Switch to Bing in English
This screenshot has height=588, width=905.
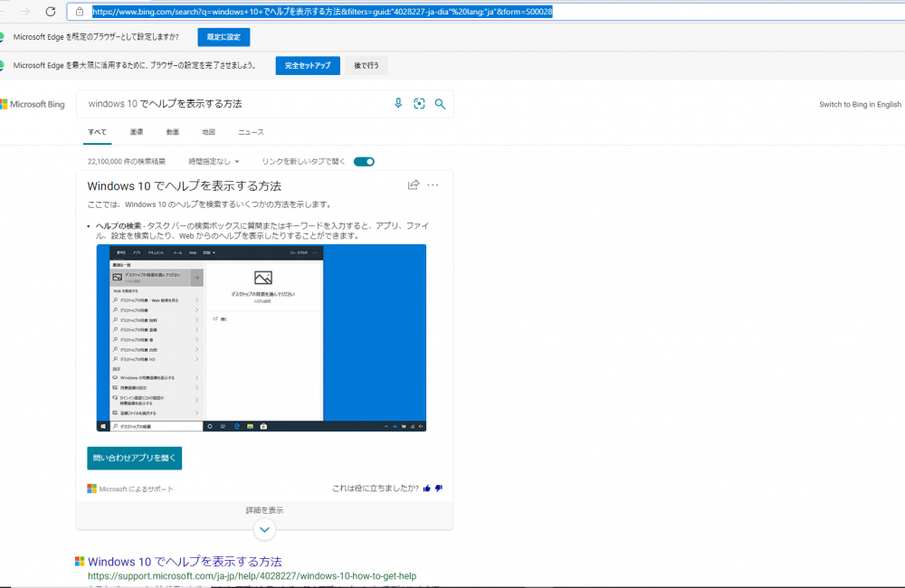[x=860, y=104]
